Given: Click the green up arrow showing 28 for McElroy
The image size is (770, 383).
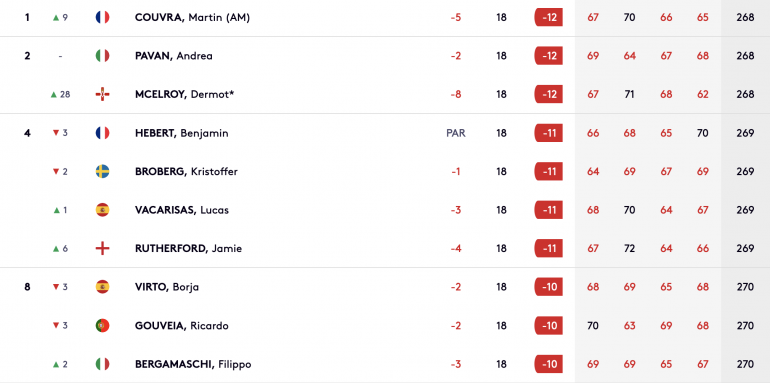Looking at the screenshot, I should click(54, 95).
